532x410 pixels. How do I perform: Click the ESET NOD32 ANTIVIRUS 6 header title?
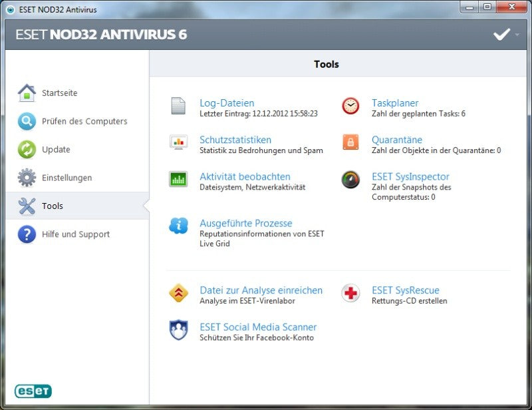pos(101,35)
